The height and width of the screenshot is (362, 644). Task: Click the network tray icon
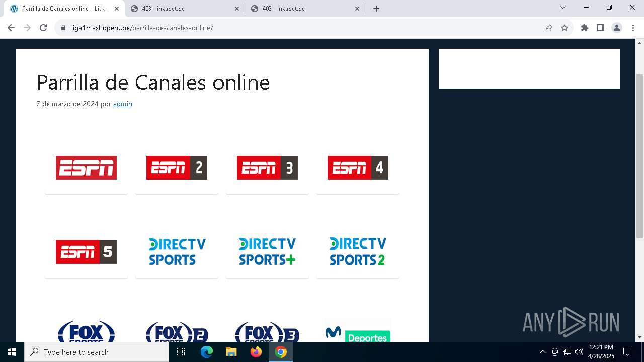coord(567,352)
